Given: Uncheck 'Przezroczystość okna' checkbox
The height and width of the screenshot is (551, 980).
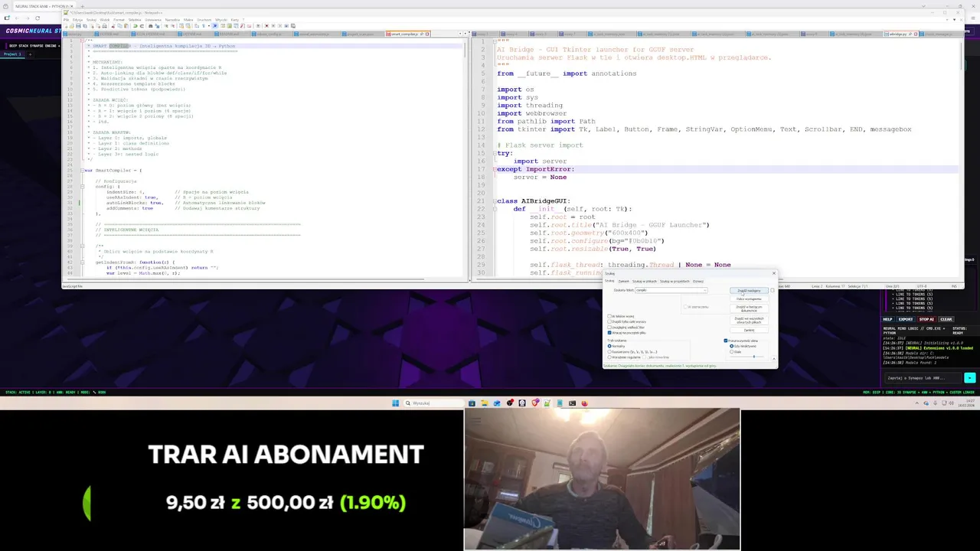Looking at the screenshot, I should (726, 341).
